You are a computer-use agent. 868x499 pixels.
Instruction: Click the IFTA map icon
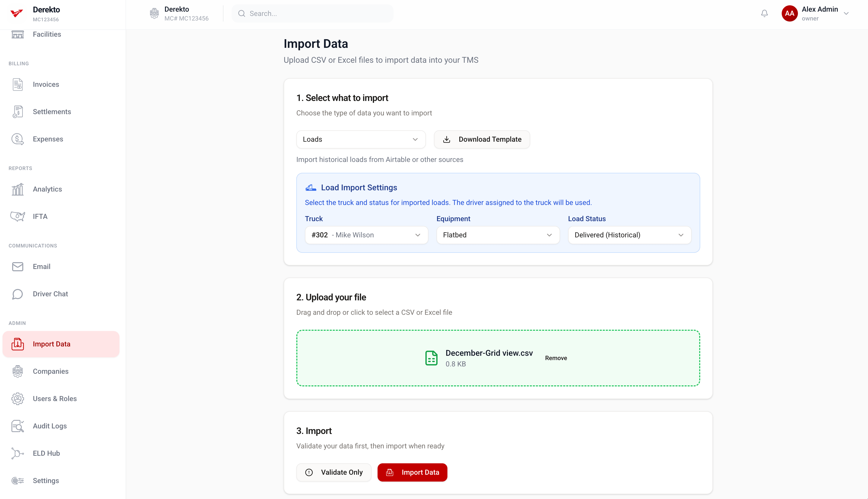click(x=17, y=217)
